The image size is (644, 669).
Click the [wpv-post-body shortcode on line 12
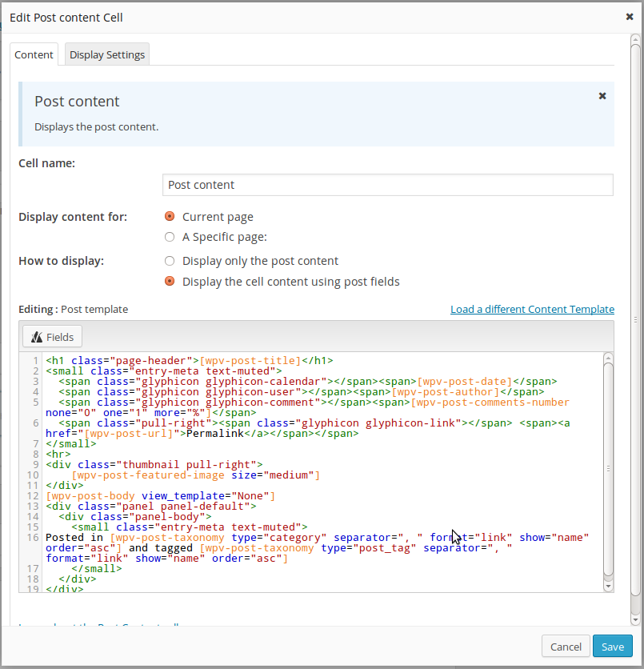(90, 496)
